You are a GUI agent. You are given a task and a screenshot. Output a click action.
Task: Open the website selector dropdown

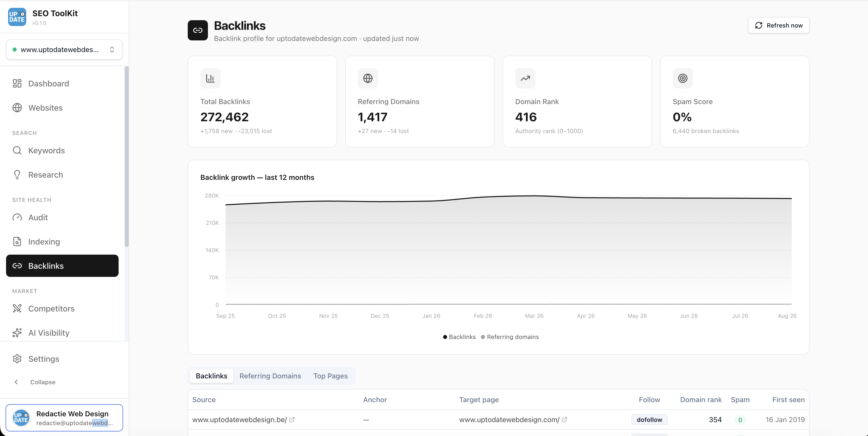pyautogui.click(x=64, y=50)
